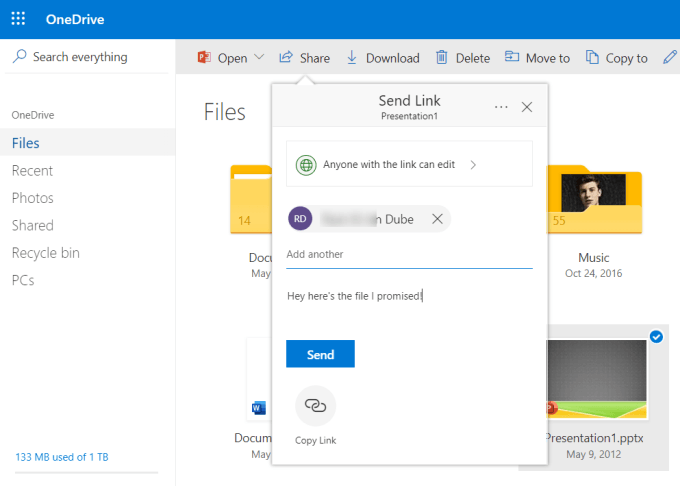This screenshot has width=680, height=486.
Task: Click the Share arrow icon
Action: 286,57
